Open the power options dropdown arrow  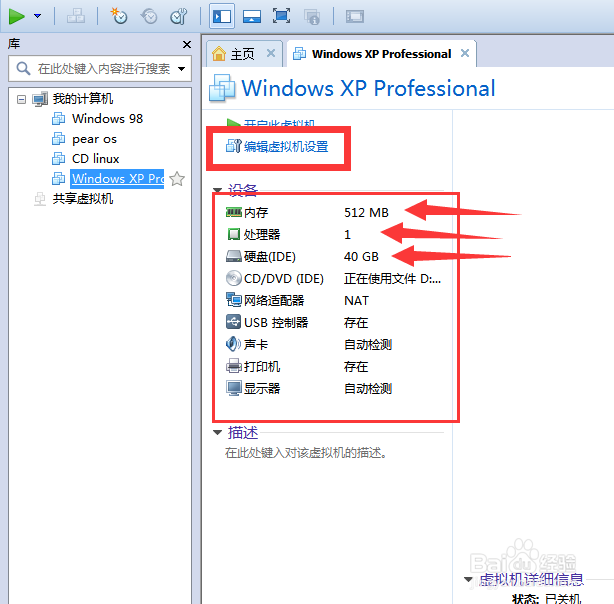[x=37, y=16]
